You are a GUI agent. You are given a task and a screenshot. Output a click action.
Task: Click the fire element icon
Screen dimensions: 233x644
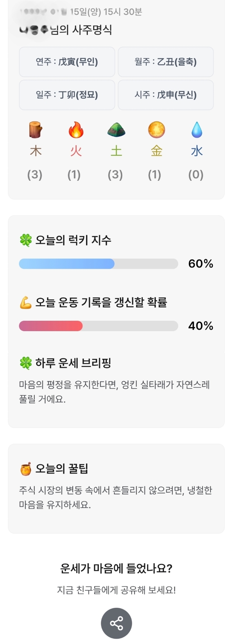(76, 130)
